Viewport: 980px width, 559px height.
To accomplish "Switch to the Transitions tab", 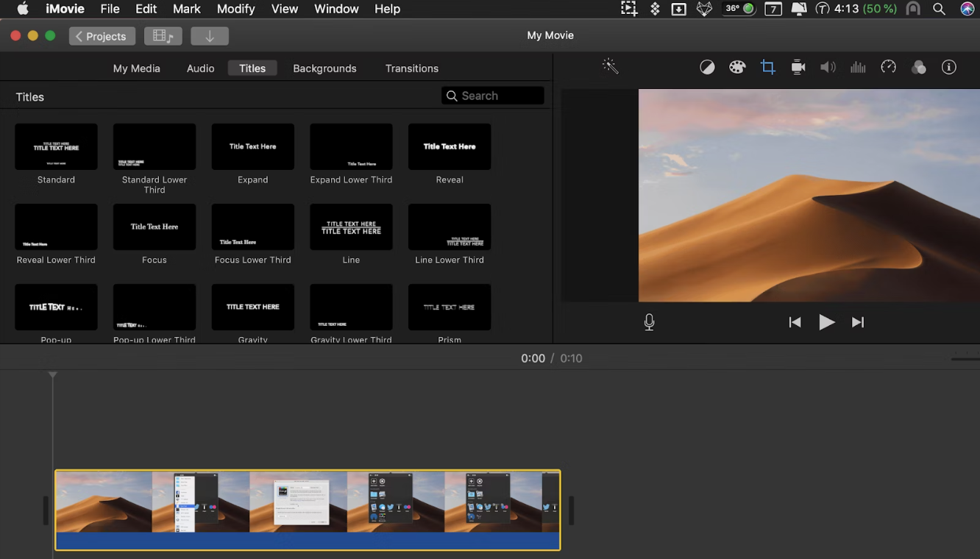I will click(x=411, y=68).
